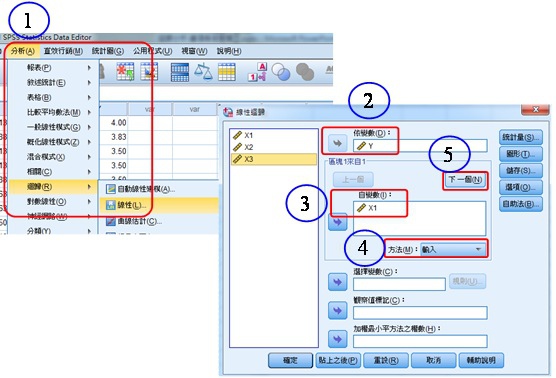Click the 加權最小平方法之權數(H) field
The image size is (556, 378).
click(x=420, y=341)
